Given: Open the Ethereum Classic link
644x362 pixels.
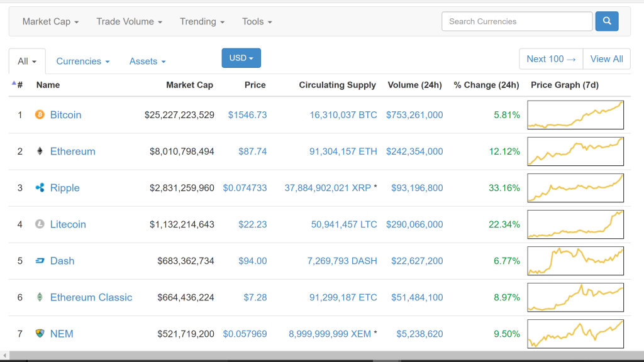Looking at the screenshot, I should [x=91, y=297].
